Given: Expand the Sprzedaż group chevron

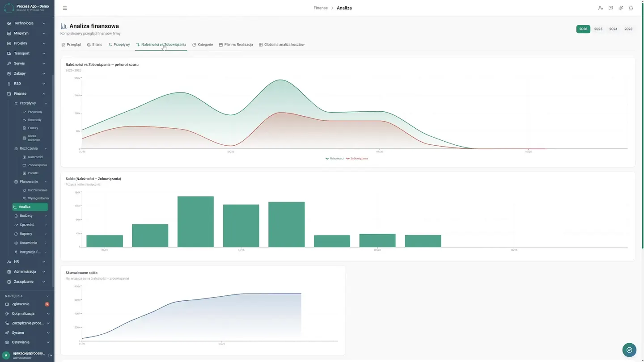Looking at the screenshot, I should 46,225.
